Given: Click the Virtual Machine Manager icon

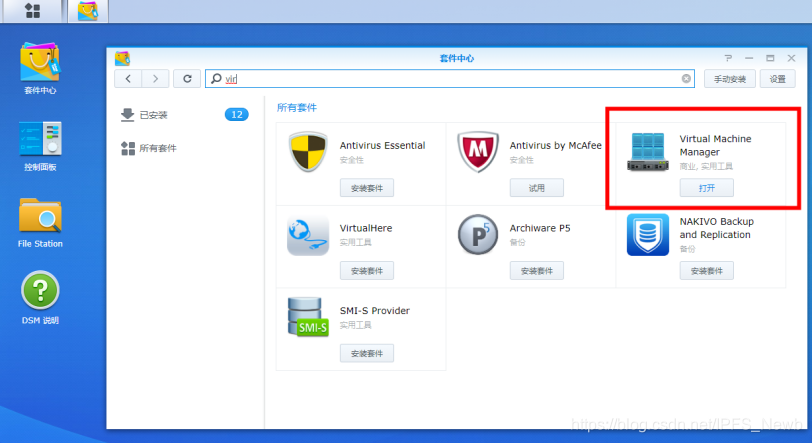Looking at the screenshot, I should pos(647,151).
